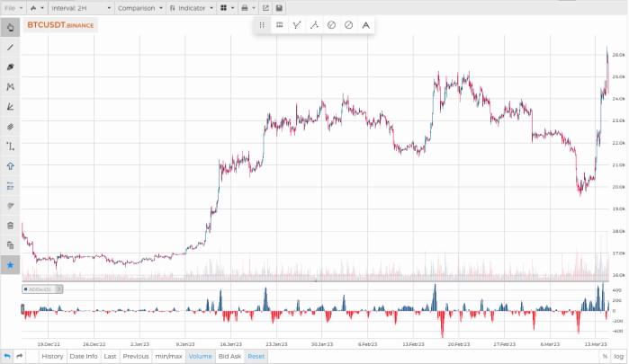Viewport: 629px width, 364px height.
Task: Toggle the Previous option
Action: click(136, 357)
